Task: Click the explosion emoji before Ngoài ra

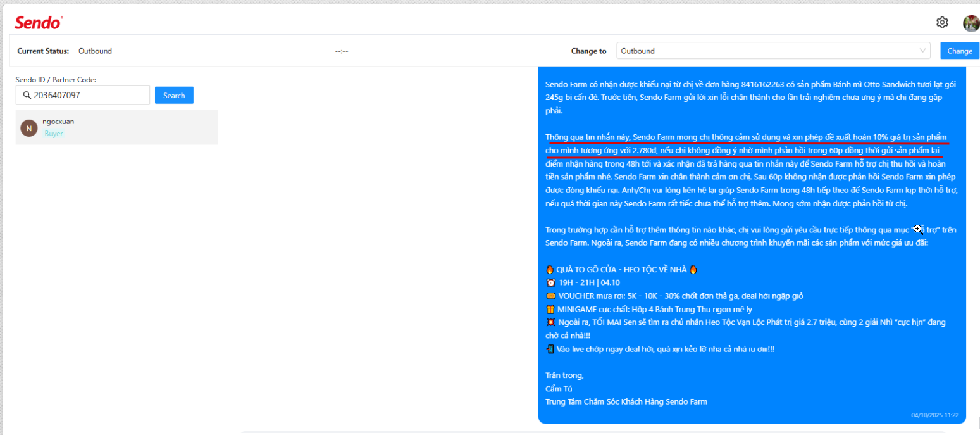Action: click(550, 322)
